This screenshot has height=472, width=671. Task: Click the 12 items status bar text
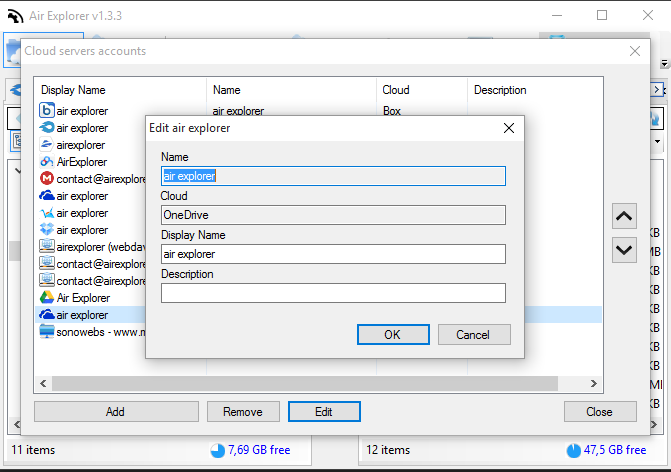point(388,450)
